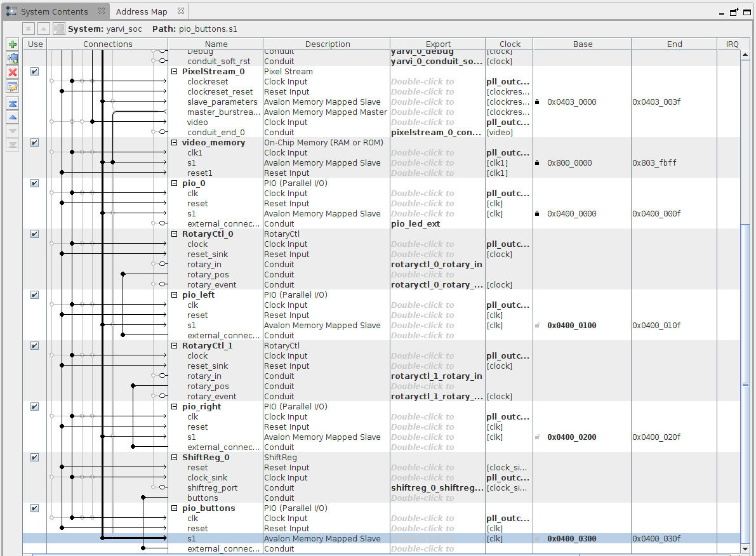Click the Description column header
The width and height of the screenshot is (756, 556).
click(x=327, y=44)
